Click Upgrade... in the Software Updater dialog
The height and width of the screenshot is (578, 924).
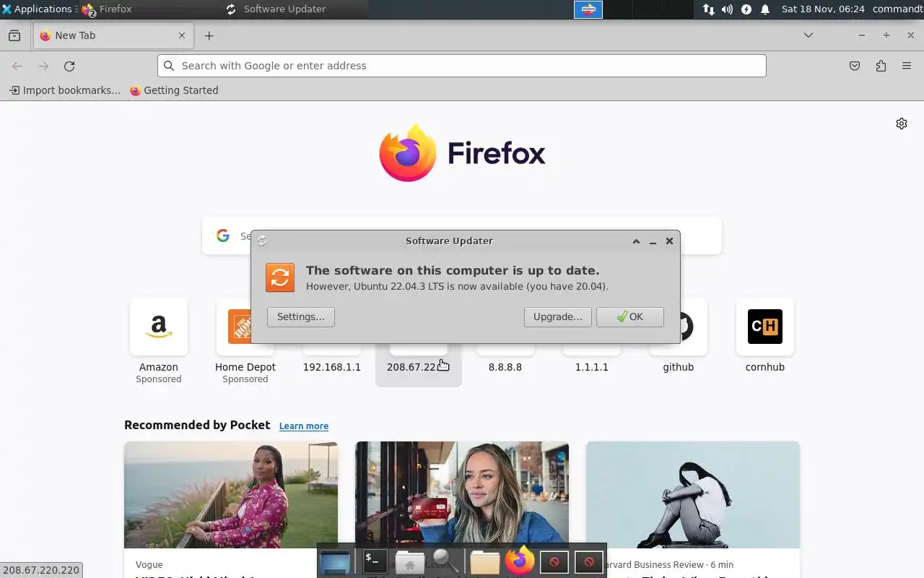click(558, 316)
